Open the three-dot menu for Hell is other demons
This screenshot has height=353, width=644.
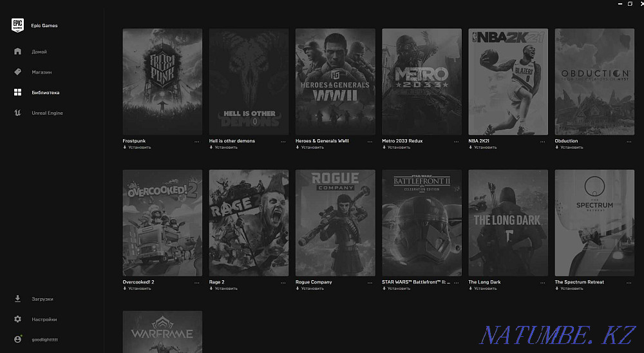click(283, 142)
